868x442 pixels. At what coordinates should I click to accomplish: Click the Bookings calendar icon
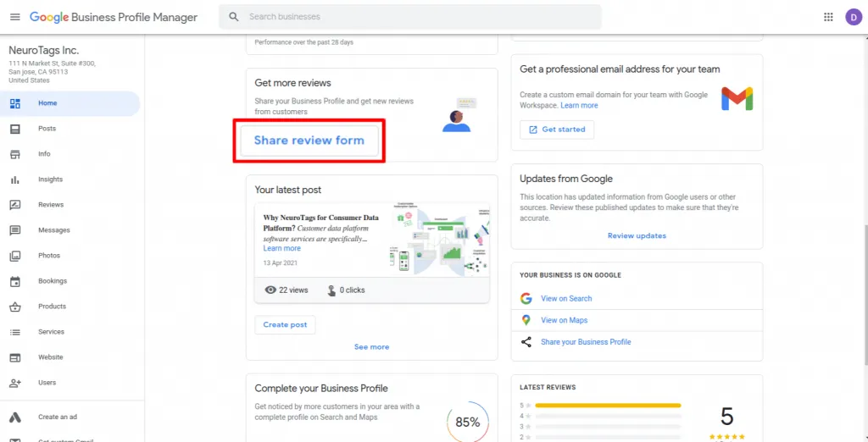pyautogui.click(x=15, y=281)
